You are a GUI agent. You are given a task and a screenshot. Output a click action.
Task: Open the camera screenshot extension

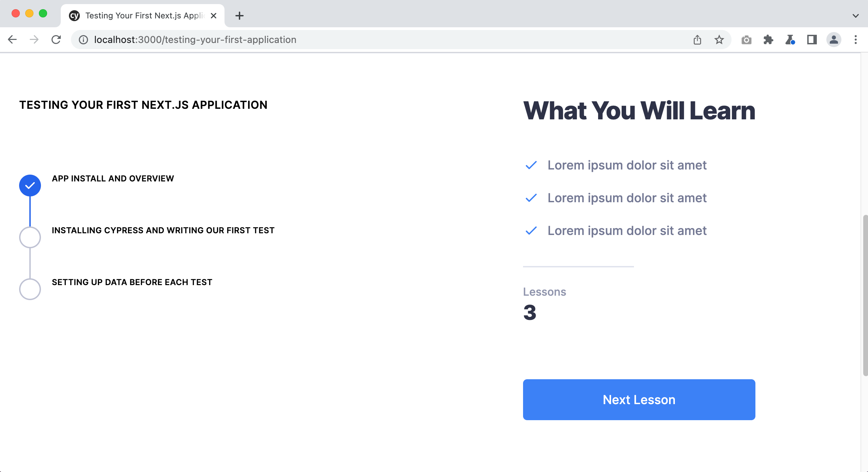click(746, 40)
